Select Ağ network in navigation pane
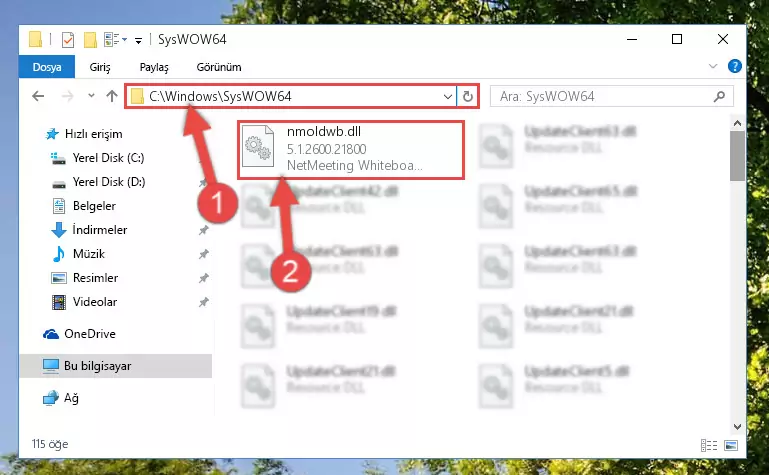This screenshot has width=769, height=475. (x=71, y=398)
